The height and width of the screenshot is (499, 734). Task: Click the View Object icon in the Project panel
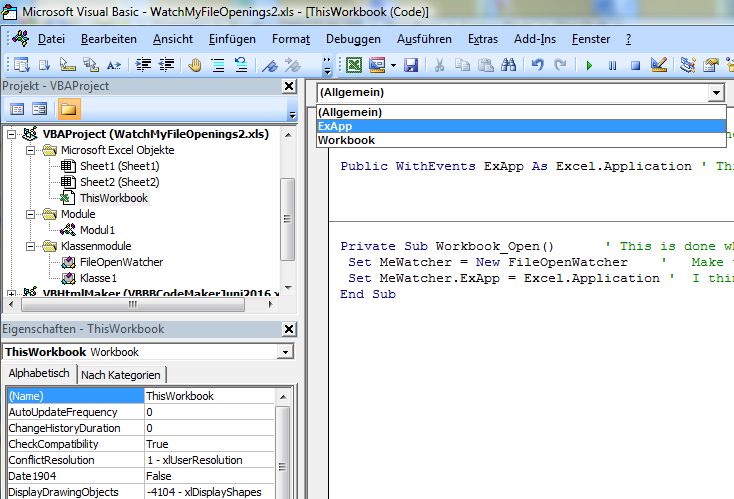point(40,110)
